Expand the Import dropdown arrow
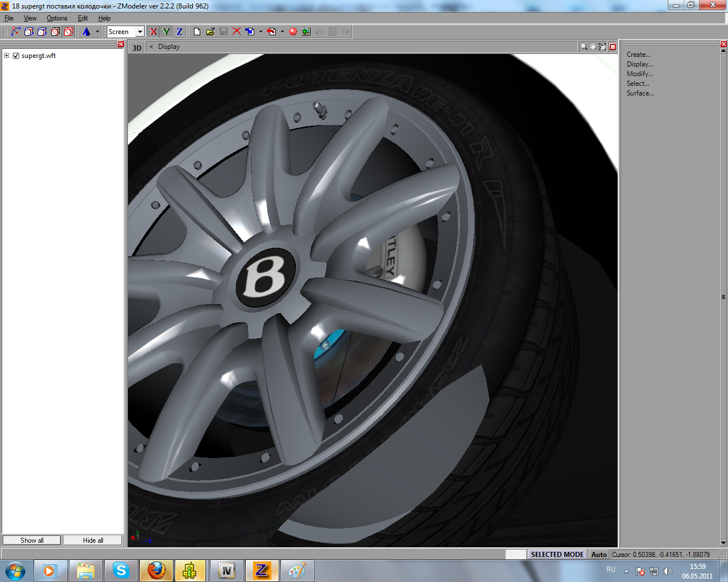 260,32
